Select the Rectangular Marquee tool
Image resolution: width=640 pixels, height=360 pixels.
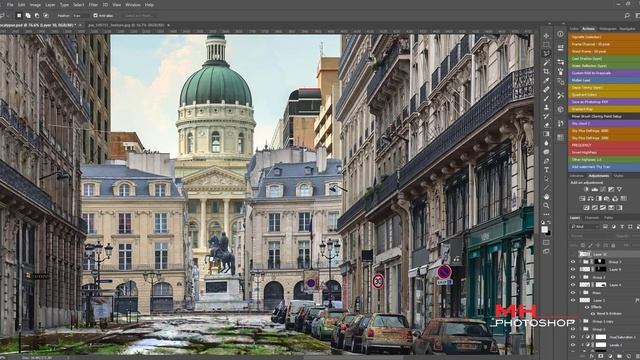pyautogui.click(x=546, y=44)
